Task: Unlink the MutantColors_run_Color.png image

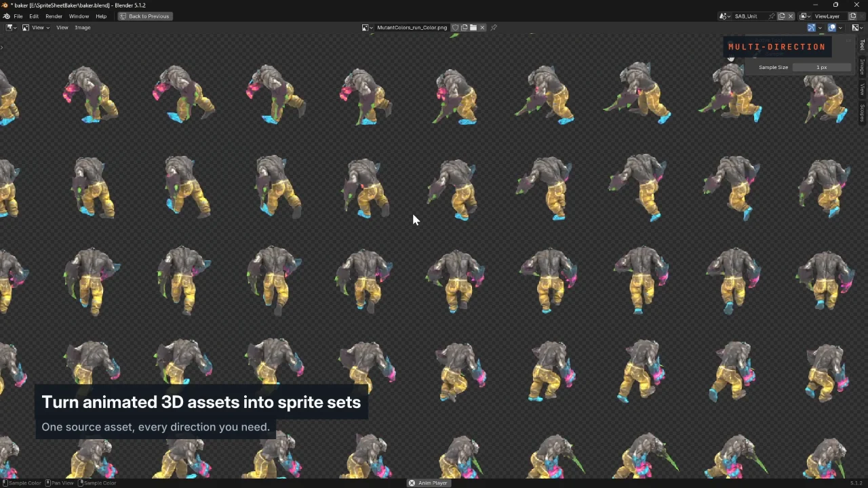Action: pos(482,28)
